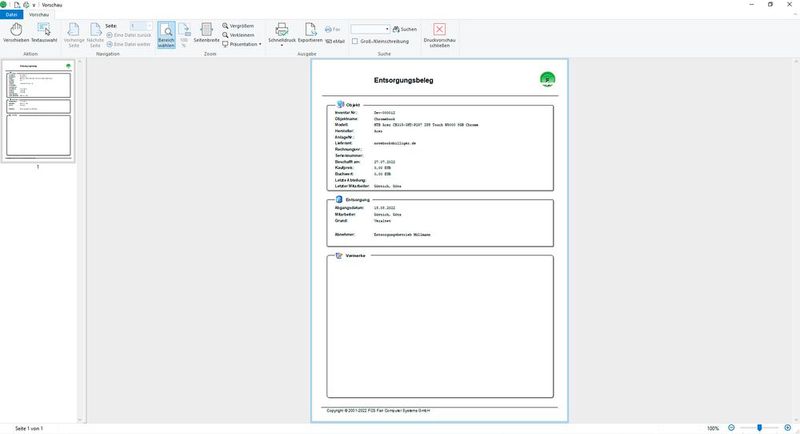Close preview with Druckvorschau schließen
Viewport: 800px width, 434px height.
(439, 35)
